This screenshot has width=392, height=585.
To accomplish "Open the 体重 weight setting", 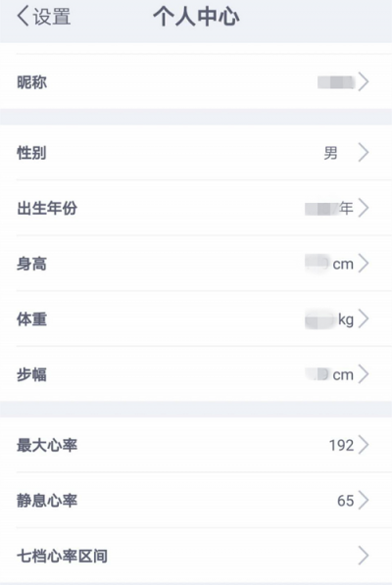I will pos(196,319).
